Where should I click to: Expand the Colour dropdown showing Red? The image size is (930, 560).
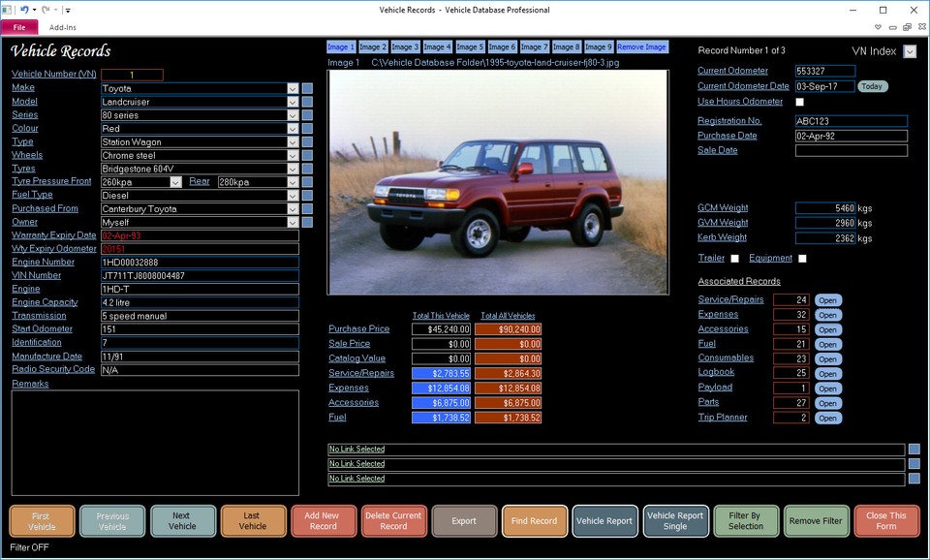(x=293, y=129)
